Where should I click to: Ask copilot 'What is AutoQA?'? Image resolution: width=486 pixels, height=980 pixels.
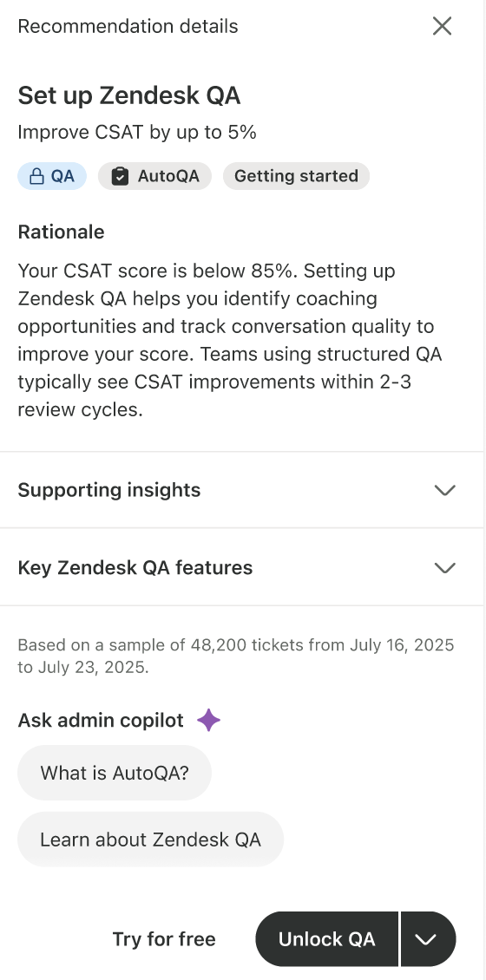(115, 773)
